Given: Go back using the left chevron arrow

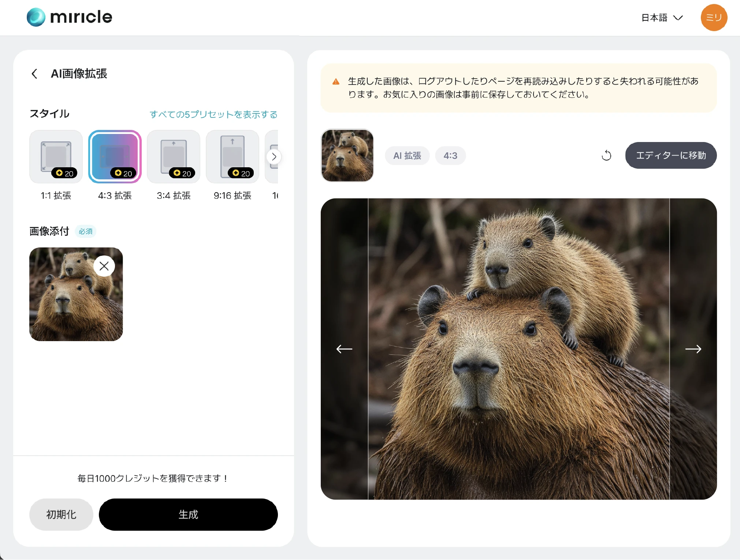Looking at the screenshot, I should click(34, 74).
